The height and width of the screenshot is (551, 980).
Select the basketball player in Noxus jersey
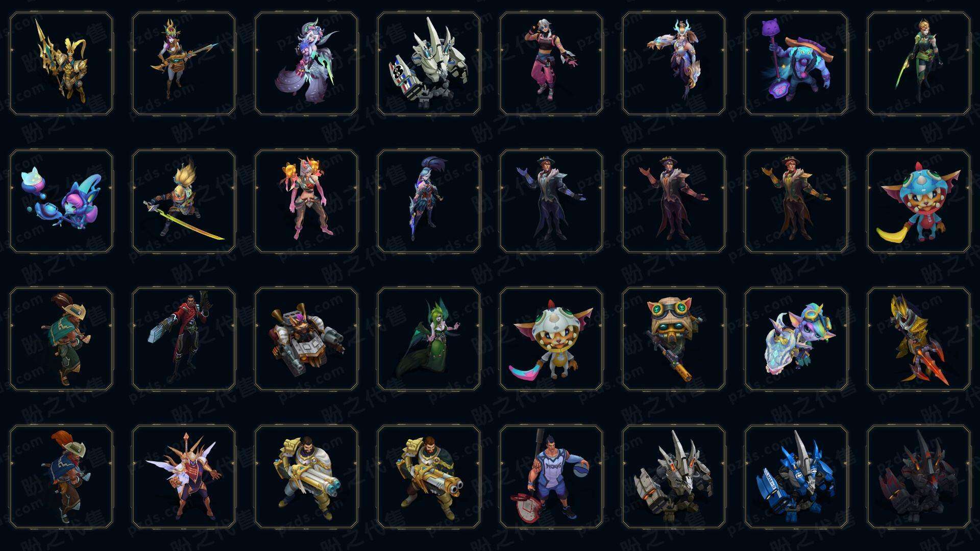click(x=551, y=477)
